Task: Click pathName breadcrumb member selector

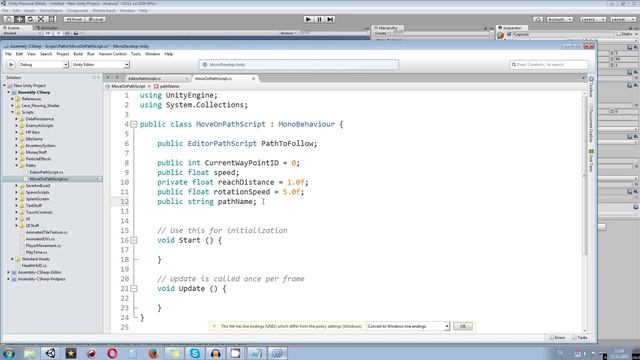Action: coord(167,87)
